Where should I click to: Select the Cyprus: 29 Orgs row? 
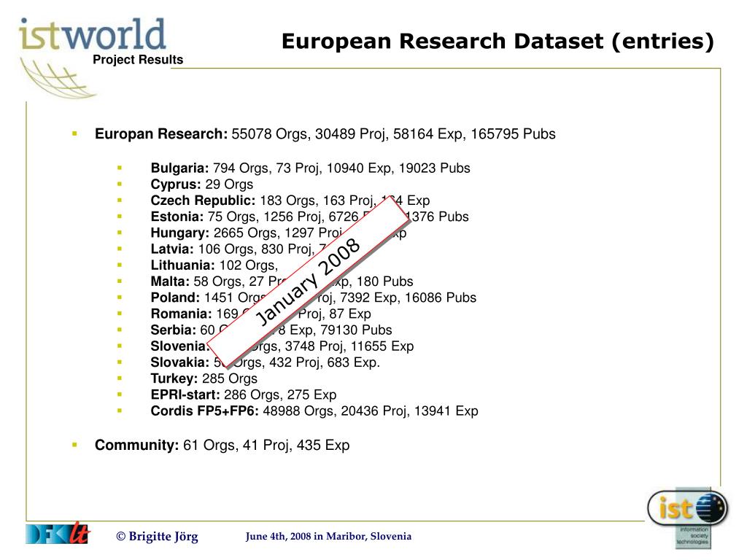pyautogui.click(x=202, y=184)
